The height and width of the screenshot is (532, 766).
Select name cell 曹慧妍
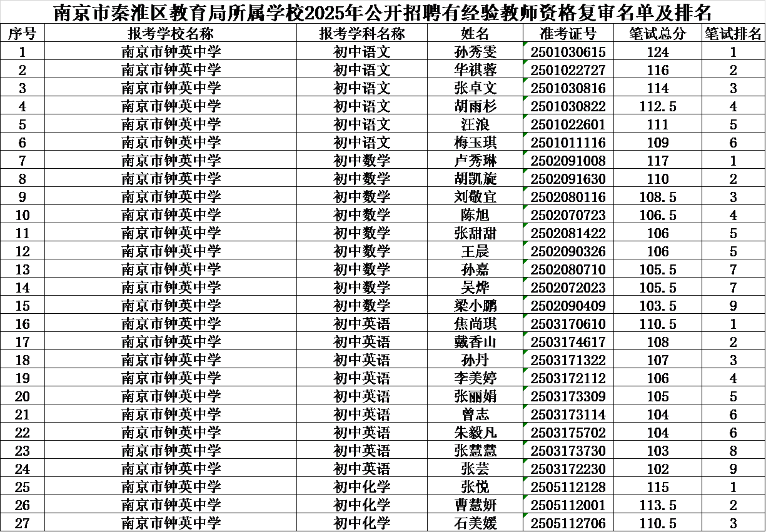[x=475, y=505]
